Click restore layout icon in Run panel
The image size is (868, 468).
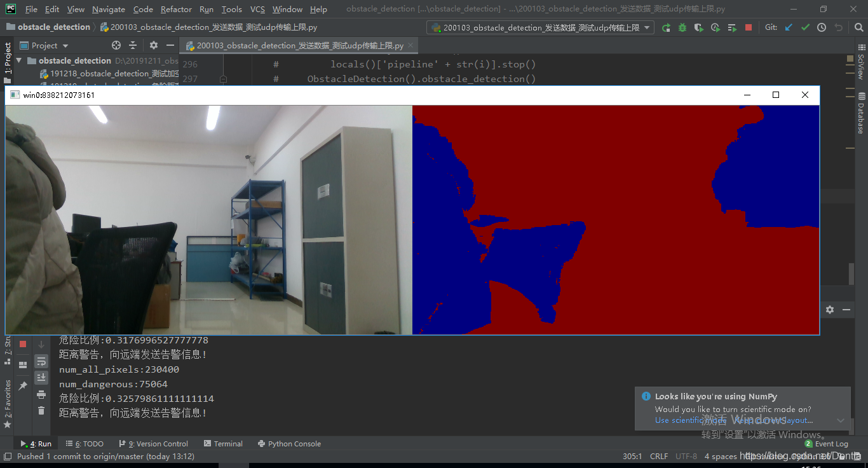coord(23,364)
